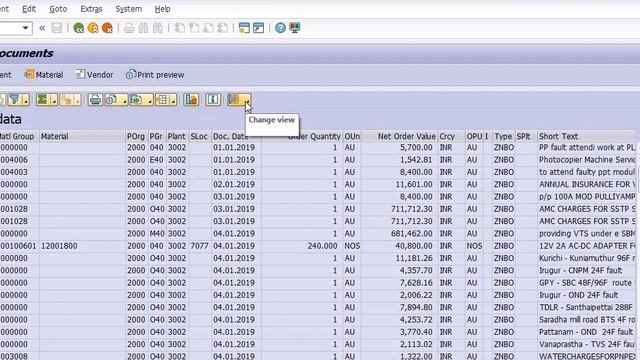Jump to last page icon
The height and width of the screenshot is (360, 640).
(x=222, y=28)
